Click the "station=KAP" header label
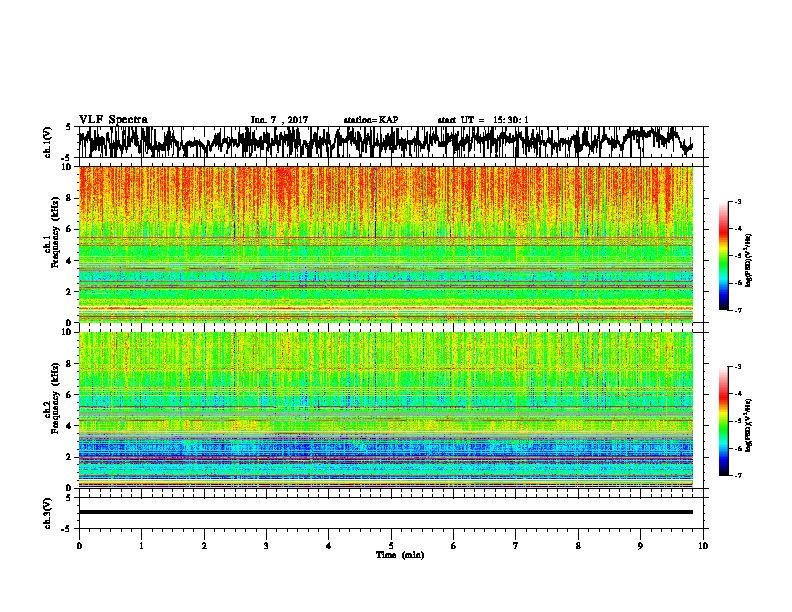Viewport: 792px width, 612px height. (371, 120)
